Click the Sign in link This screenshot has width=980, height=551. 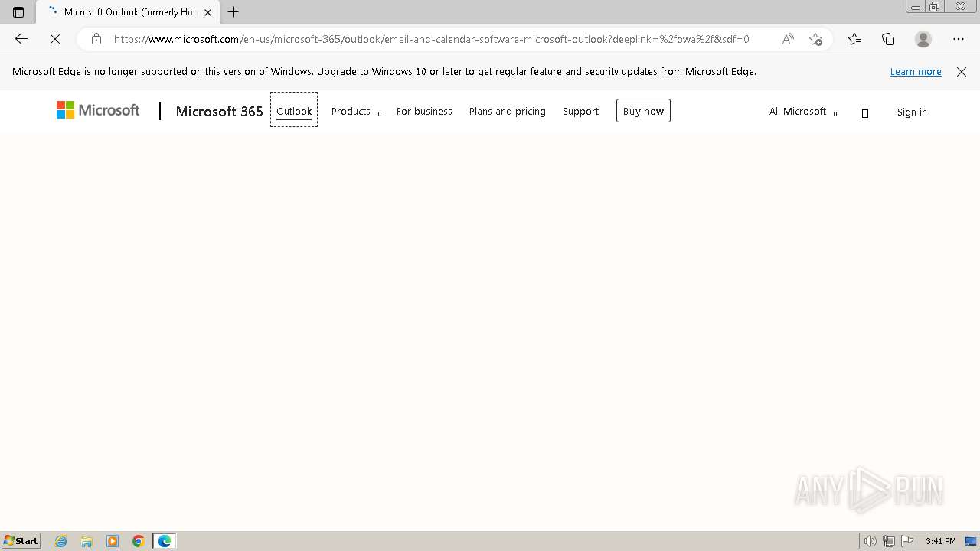[912, 112]
